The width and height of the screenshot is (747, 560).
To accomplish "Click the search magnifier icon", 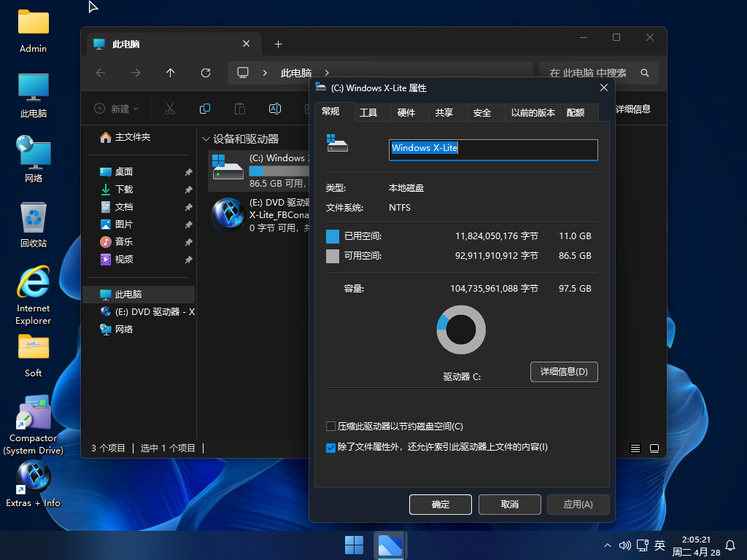I will [x=645, y=73].
